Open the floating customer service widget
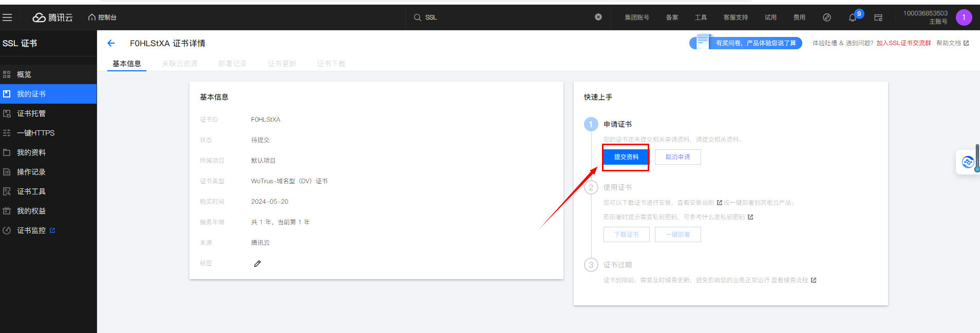980x333 pixels. (968, 162)
